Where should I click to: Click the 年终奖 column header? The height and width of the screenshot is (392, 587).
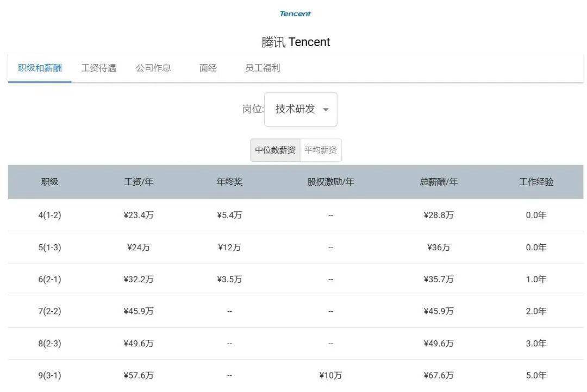click(229, 182)
